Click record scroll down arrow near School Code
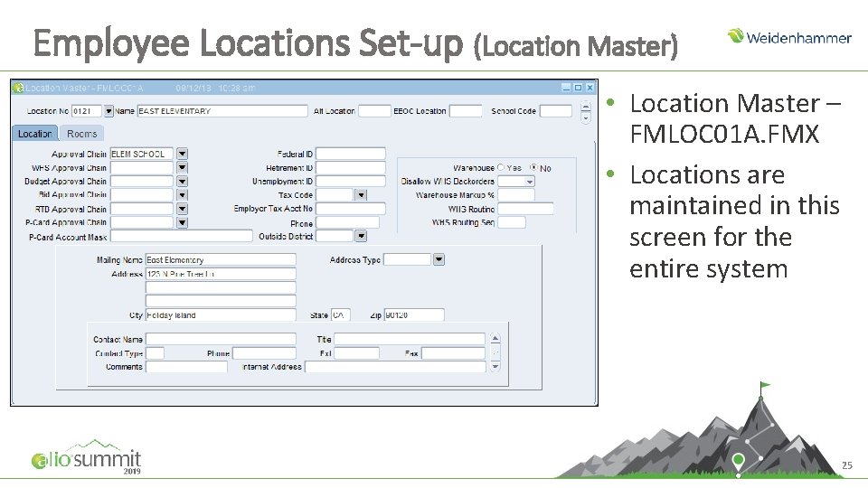868x488 pixels. 586,117
